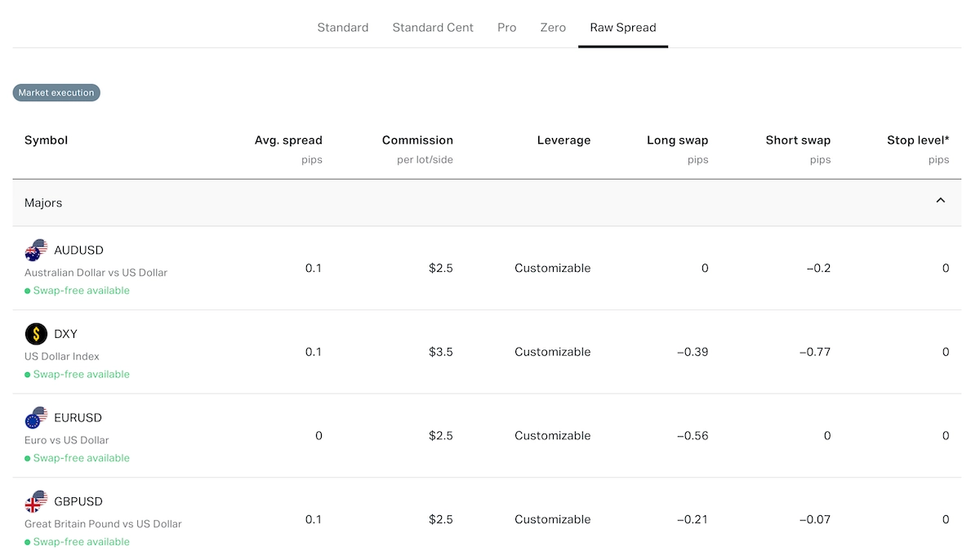
Task: Click the Euro vs US Dollar description
Action: tap(66, 440)
